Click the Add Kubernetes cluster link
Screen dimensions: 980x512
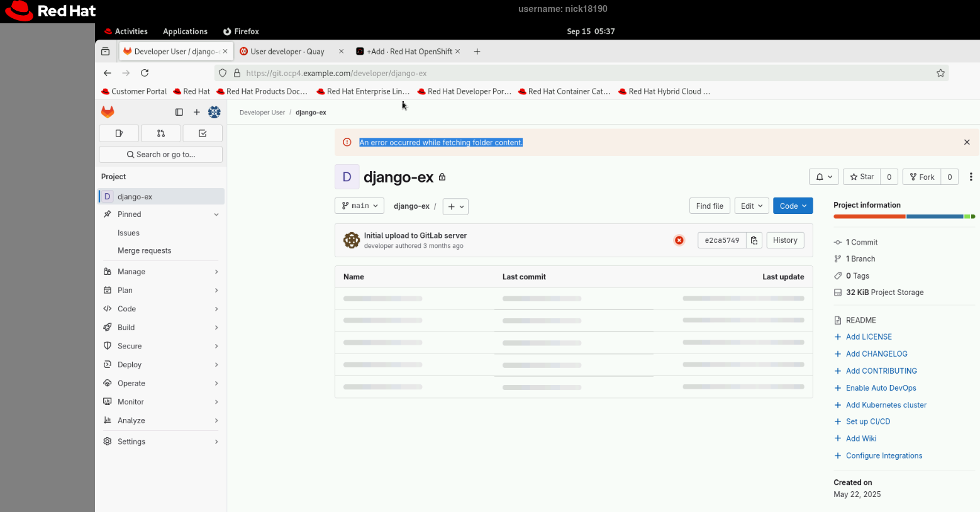pyautogui.click(x=886, y=405)
